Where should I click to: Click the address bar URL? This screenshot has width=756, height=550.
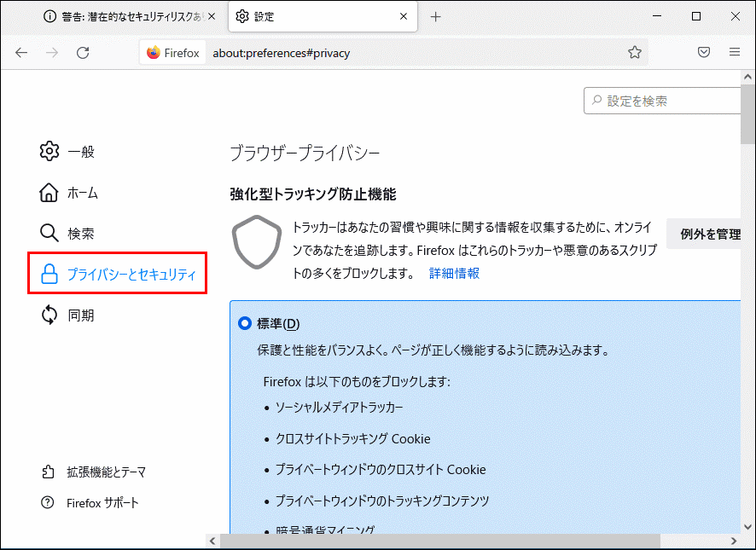(282, 53)
